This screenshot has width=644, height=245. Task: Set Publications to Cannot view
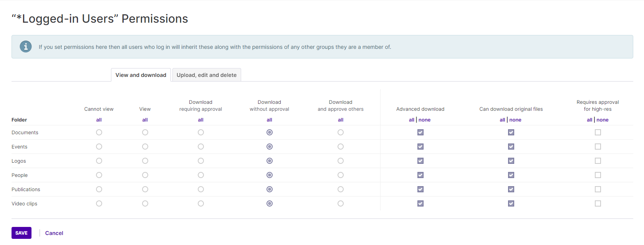coord(99,189)
